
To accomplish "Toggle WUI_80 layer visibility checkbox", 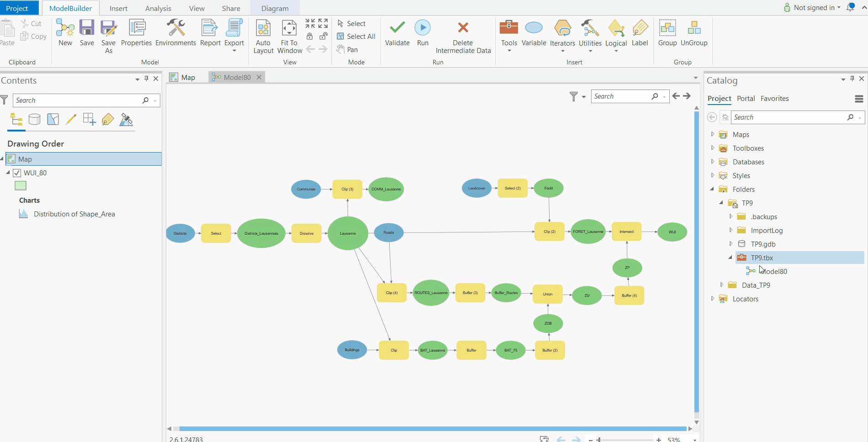I will (x=17, y=173).
